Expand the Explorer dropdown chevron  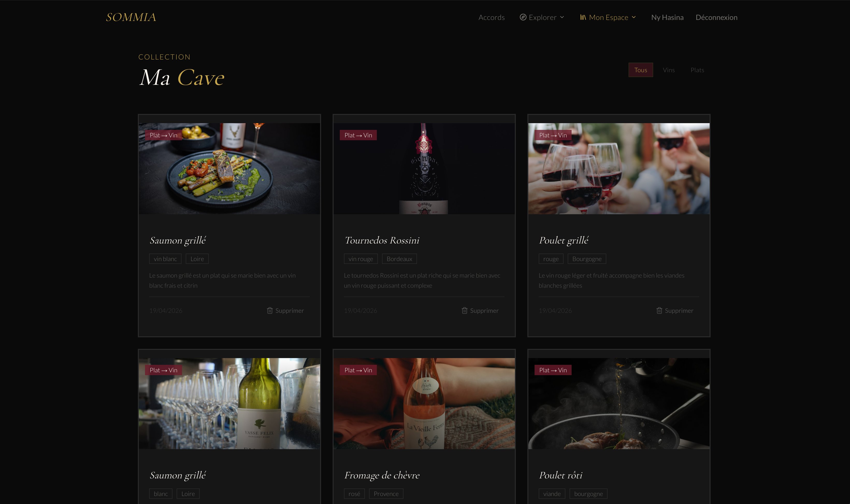[562, 17]
